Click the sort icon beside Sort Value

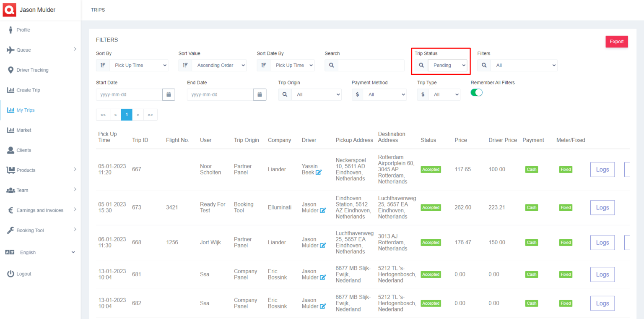pyautogui.click(x=186, y=65)
